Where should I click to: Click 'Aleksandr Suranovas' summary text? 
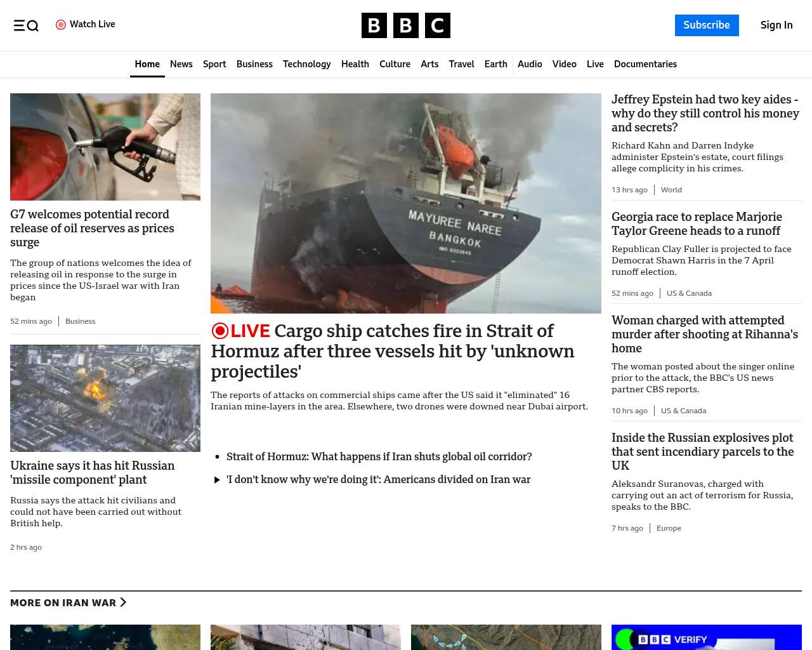point(702,495)
